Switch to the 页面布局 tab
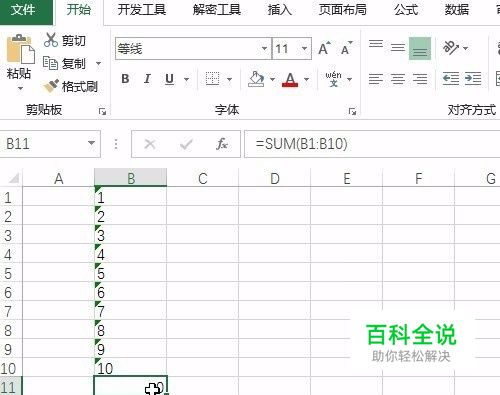The image size is (500, 395). [343, 10]
